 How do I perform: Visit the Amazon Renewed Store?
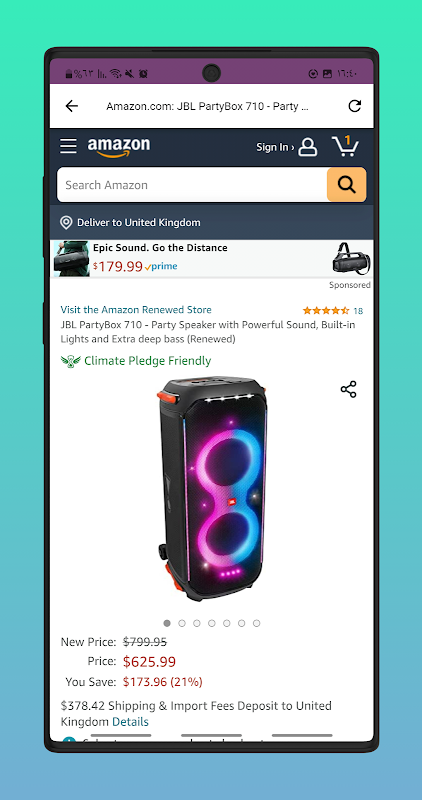tap(136, 310)
